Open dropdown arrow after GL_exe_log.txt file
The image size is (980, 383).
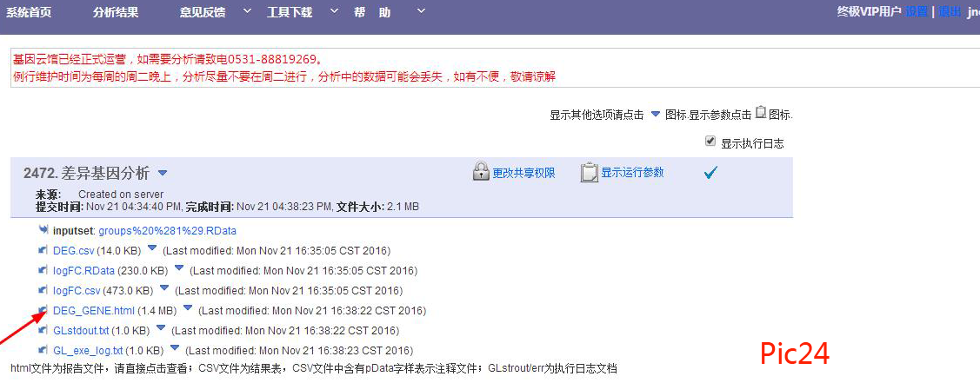tap(175, 349)
